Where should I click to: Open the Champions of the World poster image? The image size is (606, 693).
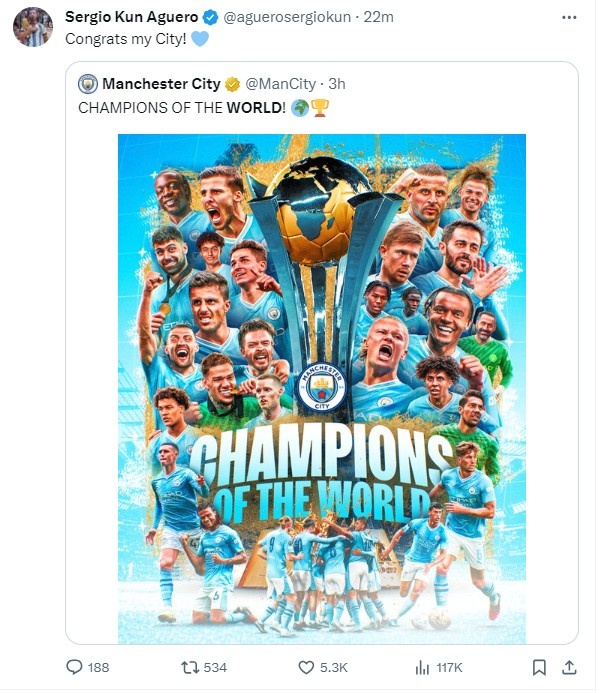[322, 388]
